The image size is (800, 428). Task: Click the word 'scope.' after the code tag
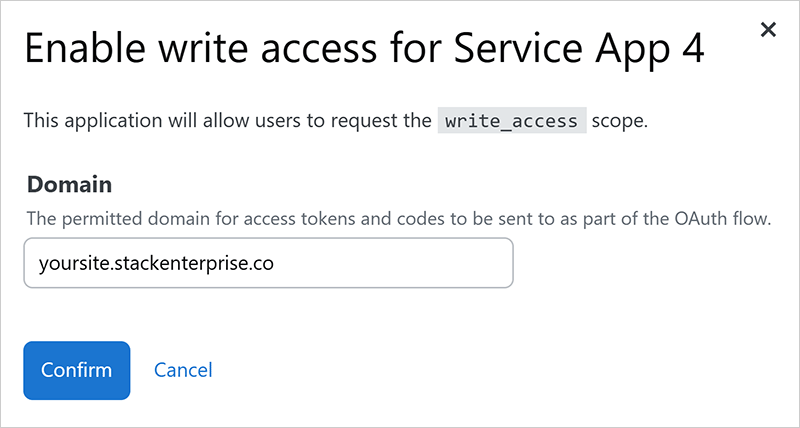coord(620,122)
